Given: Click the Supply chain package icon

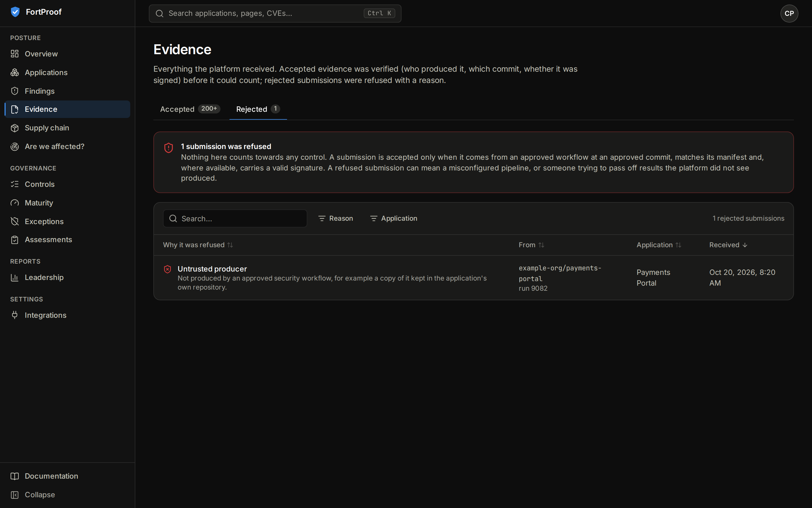Looking at the screenshot, I should 14,128.
